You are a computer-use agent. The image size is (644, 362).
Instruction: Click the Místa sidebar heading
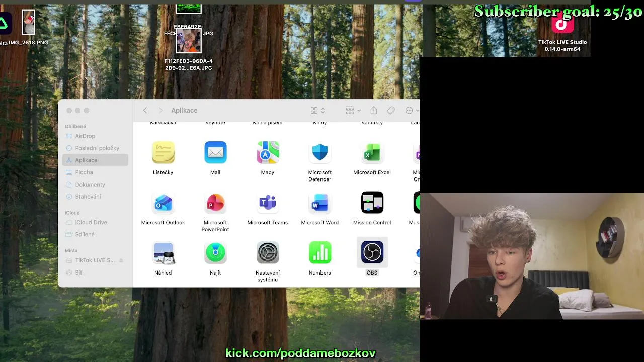[x=71, y=250]
